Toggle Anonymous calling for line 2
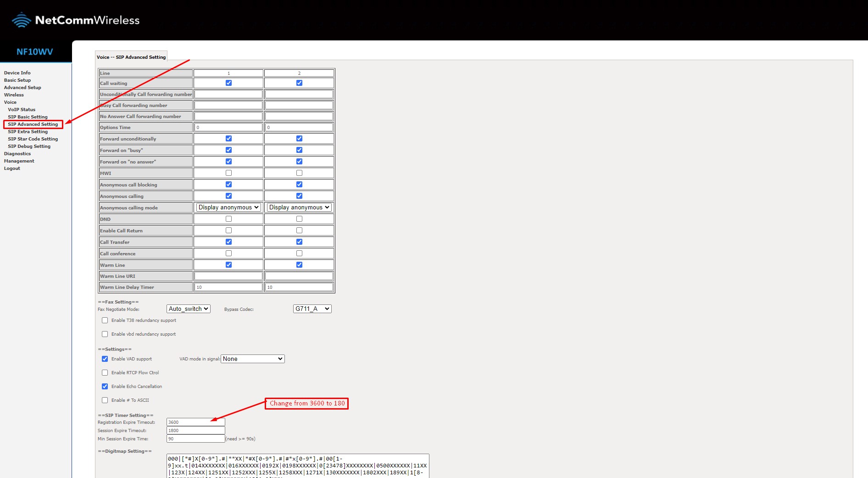The image size is (868, 478). tap(299, 196)
